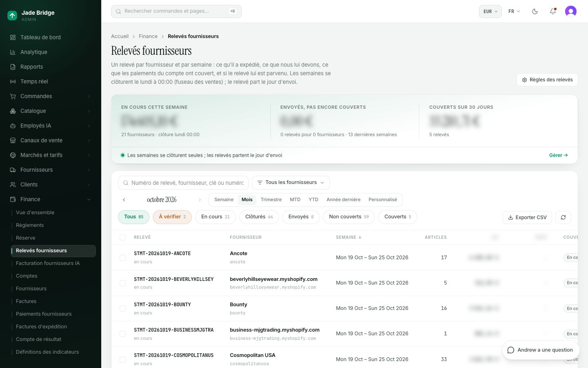Open the notifications bell
The height and width of the screenshot is (368, 588).
[x=553, y=11]
